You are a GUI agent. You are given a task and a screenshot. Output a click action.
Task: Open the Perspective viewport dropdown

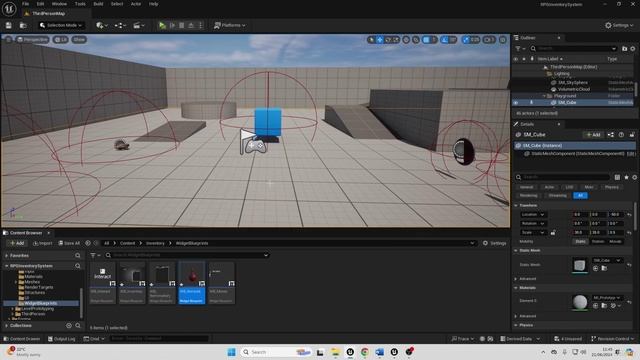[33, 40]
